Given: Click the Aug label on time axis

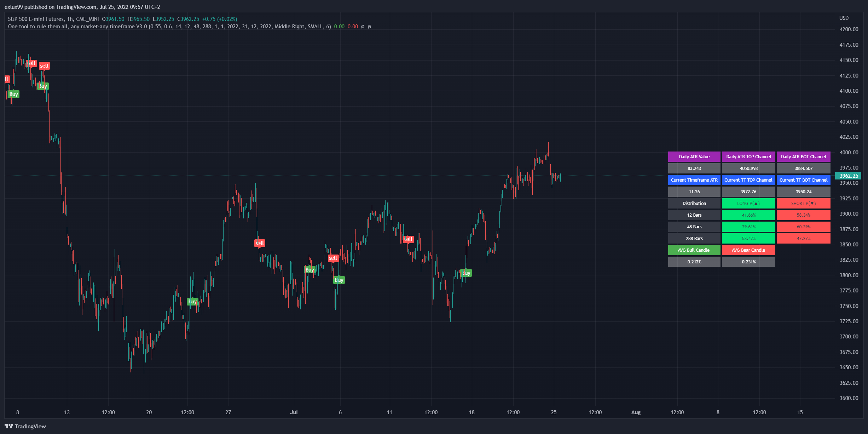Looking at the screenshot, I should (x=636, y=412).
